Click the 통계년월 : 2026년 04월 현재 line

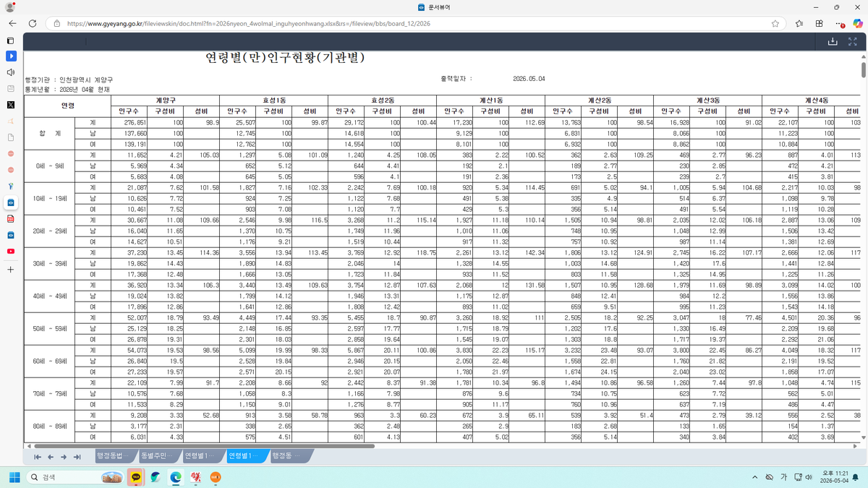click(x=67, y=89)
